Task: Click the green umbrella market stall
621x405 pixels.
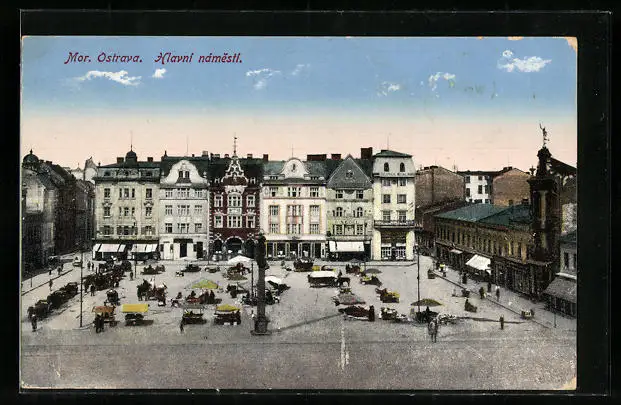Action: 204,286
